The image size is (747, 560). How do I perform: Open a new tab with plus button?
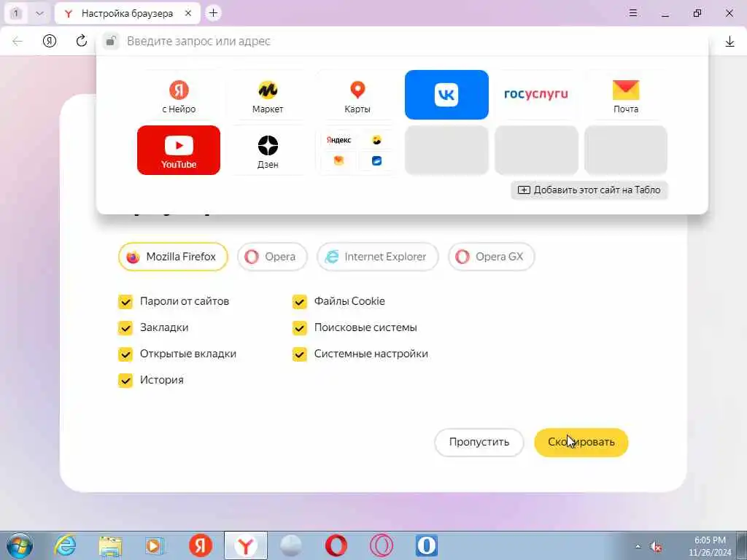click(214, 13)
